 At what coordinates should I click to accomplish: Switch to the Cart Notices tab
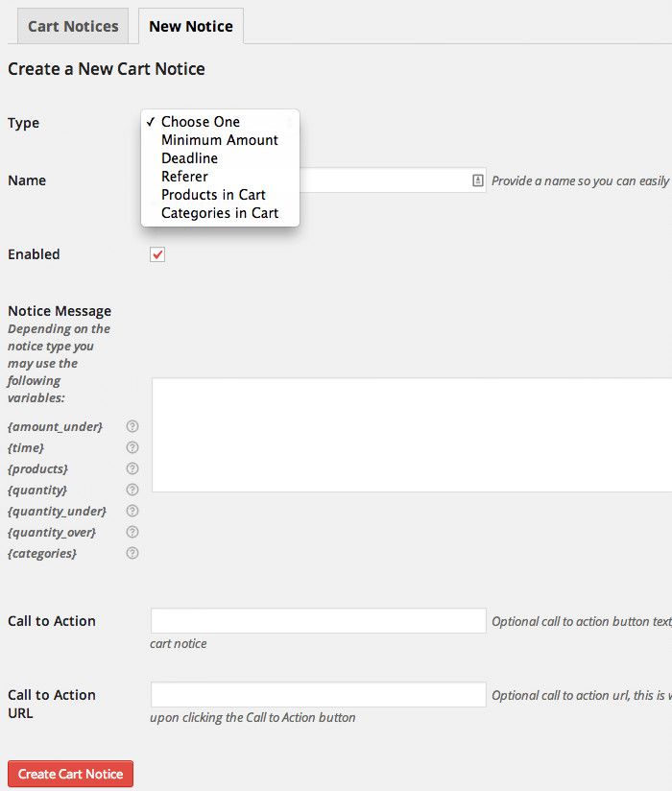click(73, 26)
